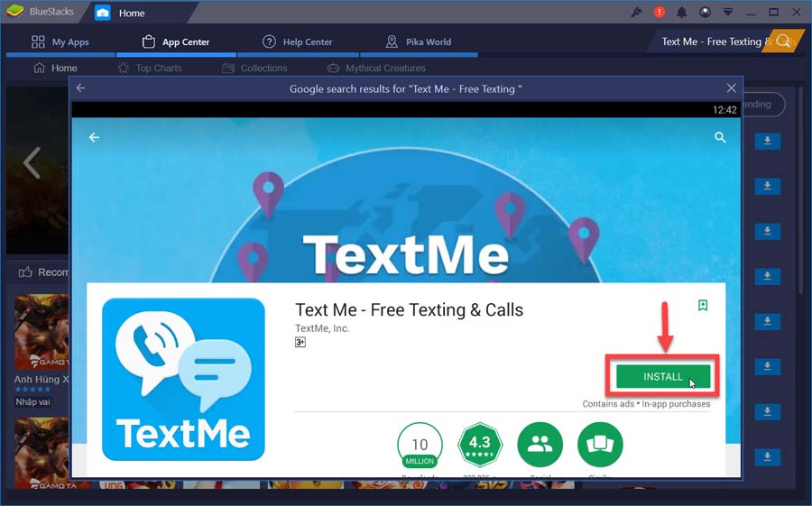Open Top Charts sub-tab
The height and width of the screenshot is (506, 812).
tap(150, 68)
